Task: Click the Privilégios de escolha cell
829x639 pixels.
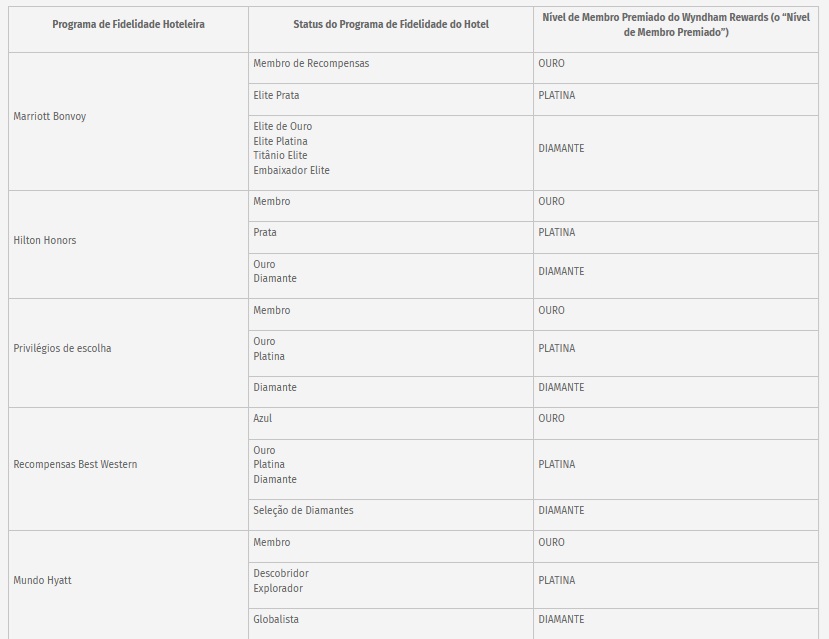Action: (x=62, y=349)
